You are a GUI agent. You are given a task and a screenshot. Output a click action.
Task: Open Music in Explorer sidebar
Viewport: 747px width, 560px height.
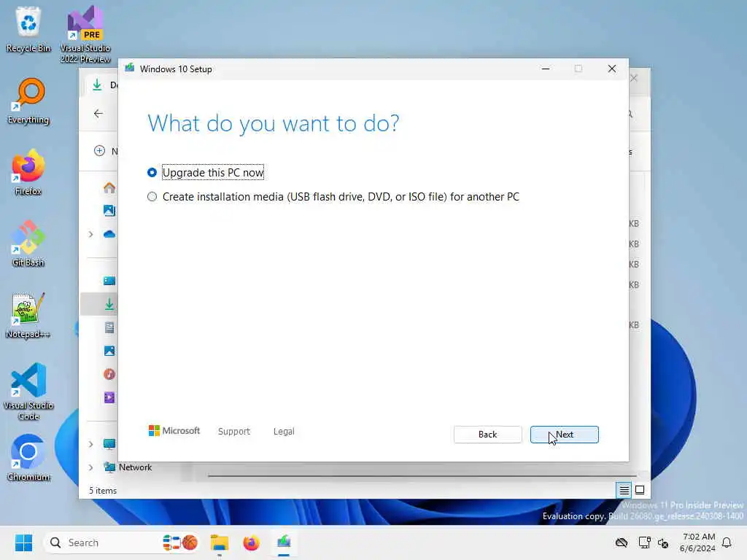pos(109,374)
